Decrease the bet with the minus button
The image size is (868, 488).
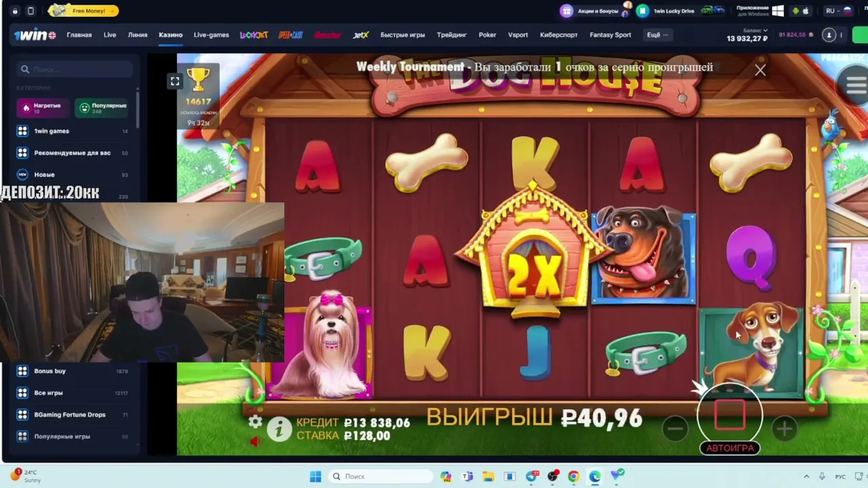point(675,428)
